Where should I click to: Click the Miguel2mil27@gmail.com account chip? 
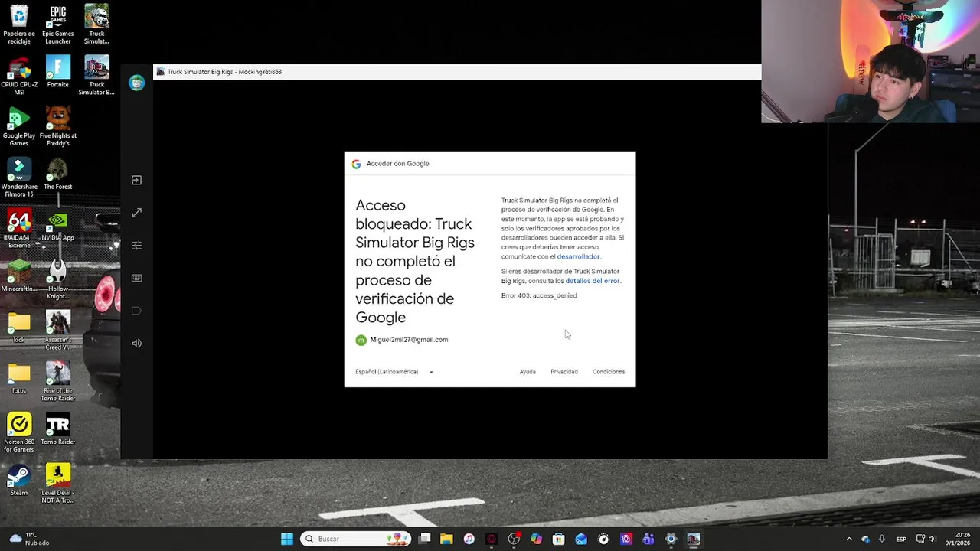pos(402,340)
